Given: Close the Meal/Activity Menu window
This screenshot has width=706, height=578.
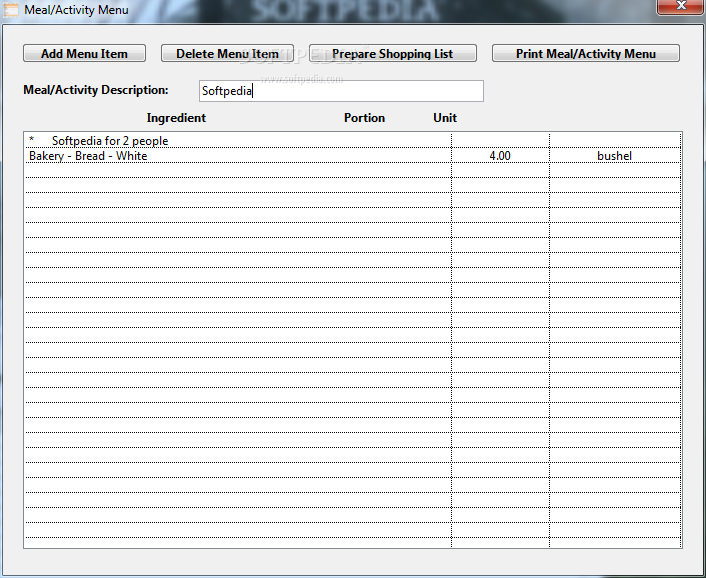Looking at the screenshot, I should click(680, 6).
